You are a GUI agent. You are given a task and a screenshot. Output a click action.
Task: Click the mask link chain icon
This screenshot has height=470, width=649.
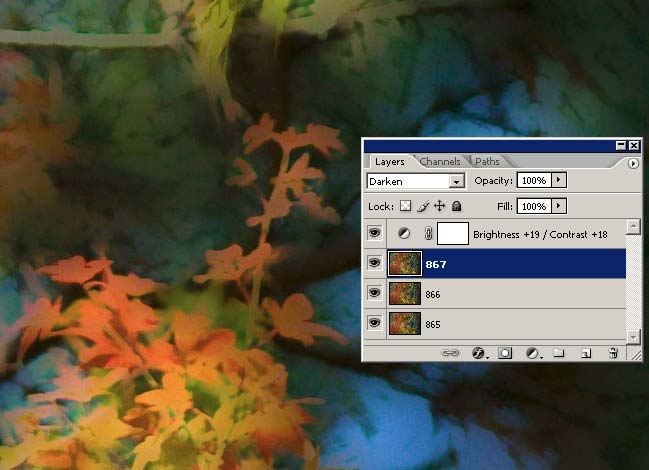(x=428, y=233)
